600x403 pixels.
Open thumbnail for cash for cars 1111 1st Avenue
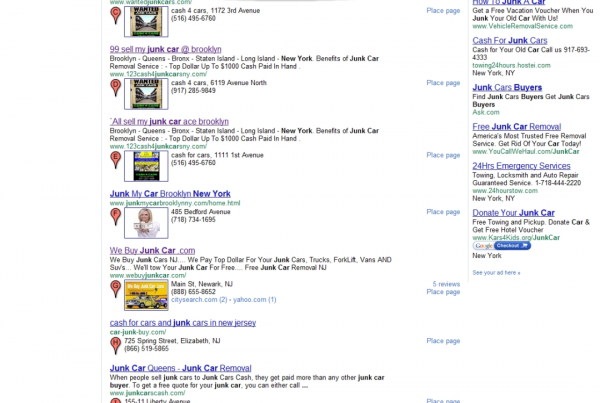click(146, 166)
